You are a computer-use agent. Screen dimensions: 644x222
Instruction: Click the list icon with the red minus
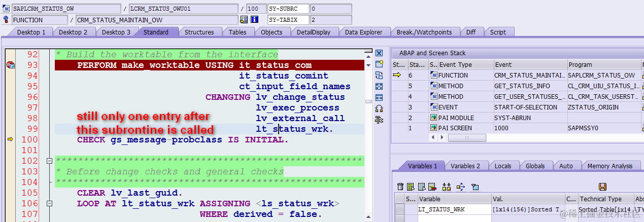[432, 187]
